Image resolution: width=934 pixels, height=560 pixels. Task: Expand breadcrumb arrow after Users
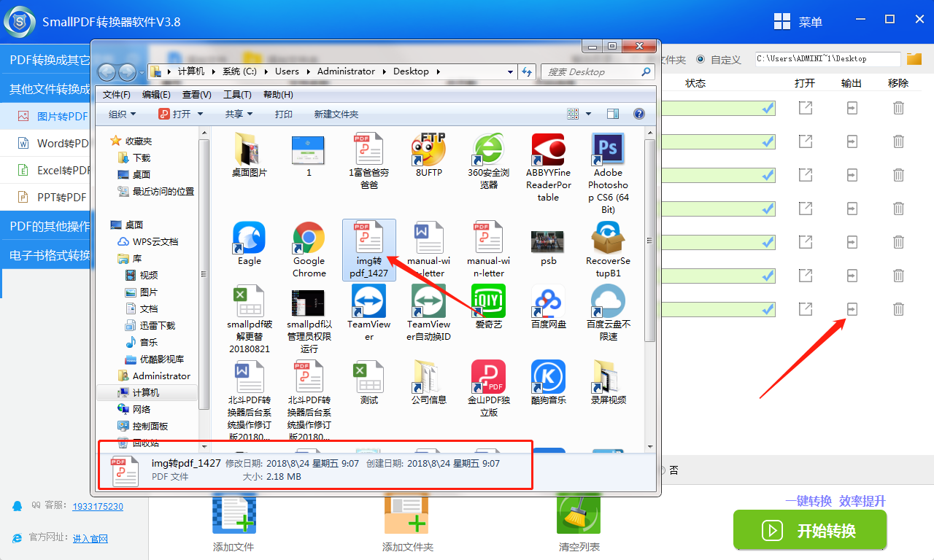click(309, 71)
